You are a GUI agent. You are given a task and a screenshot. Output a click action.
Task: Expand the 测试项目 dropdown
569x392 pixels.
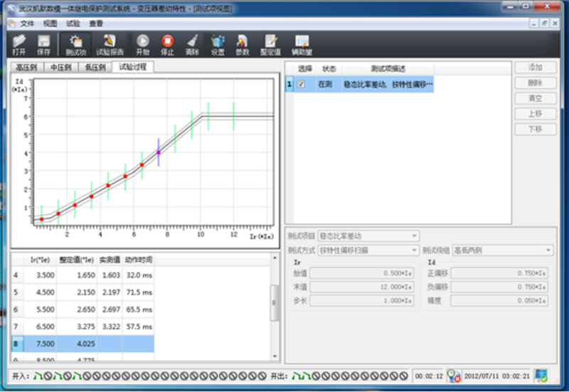[414, 235]
